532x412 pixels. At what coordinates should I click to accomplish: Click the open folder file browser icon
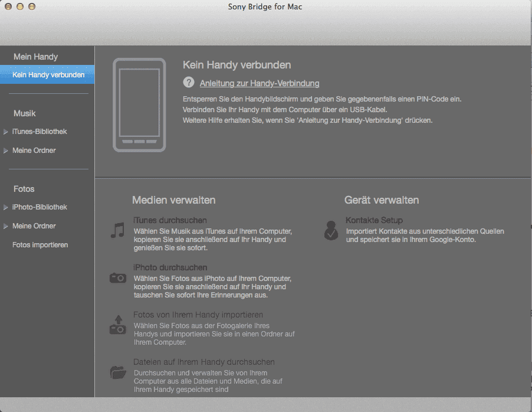click(118, 372)
